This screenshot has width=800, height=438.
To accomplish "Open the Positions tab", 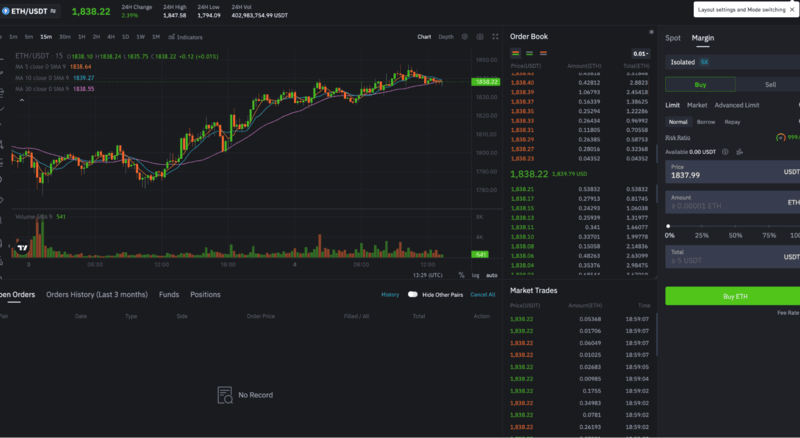I will [x=205, y=295].
